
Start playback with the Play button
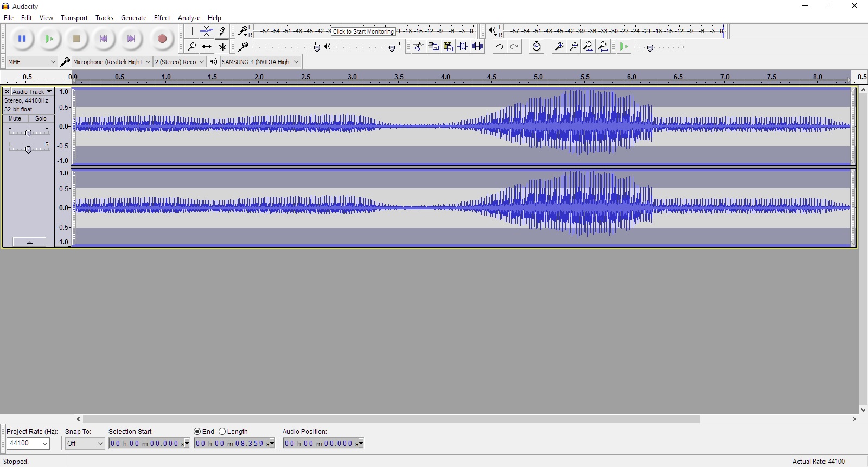coord(49,39)
